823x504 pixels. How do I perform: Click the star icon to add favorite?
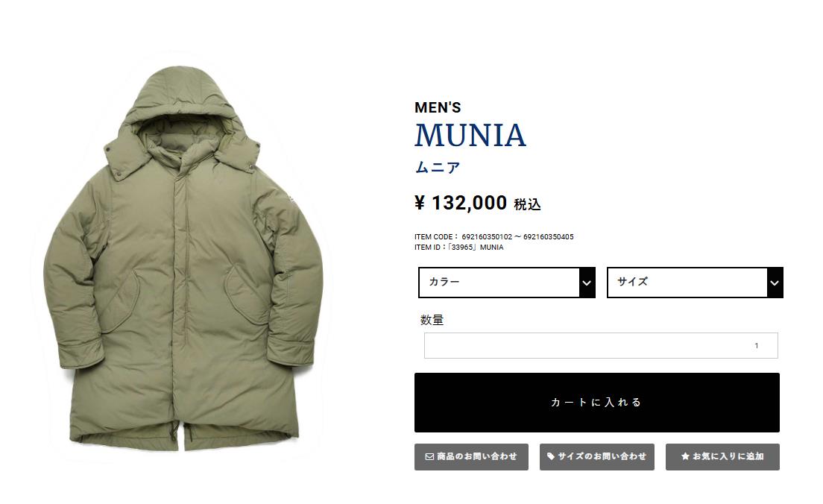click(685, 457)
